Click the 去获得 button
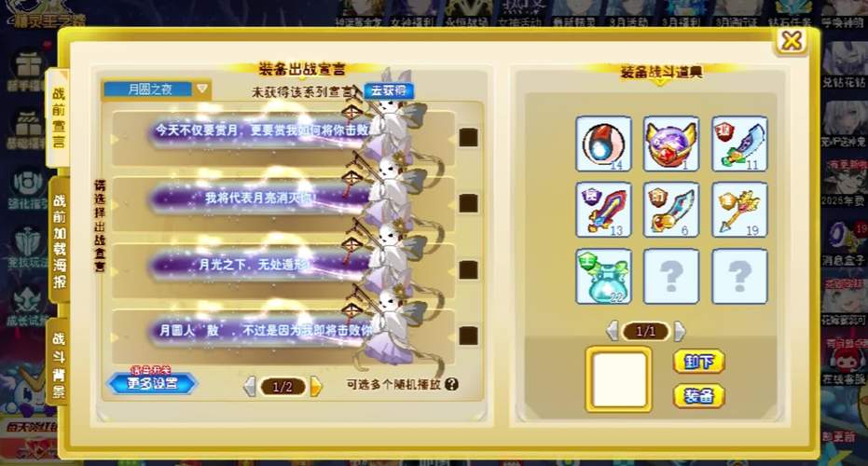 point(389,90)
